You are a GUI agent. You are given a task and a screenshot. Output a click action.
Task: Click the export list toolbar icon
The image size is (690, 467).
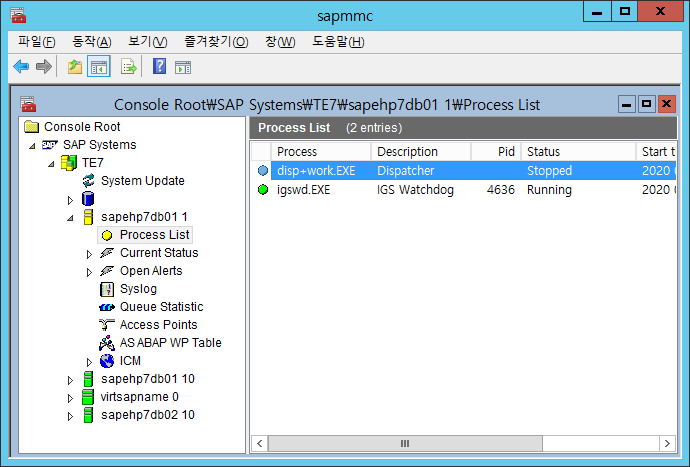coord(128,67)
